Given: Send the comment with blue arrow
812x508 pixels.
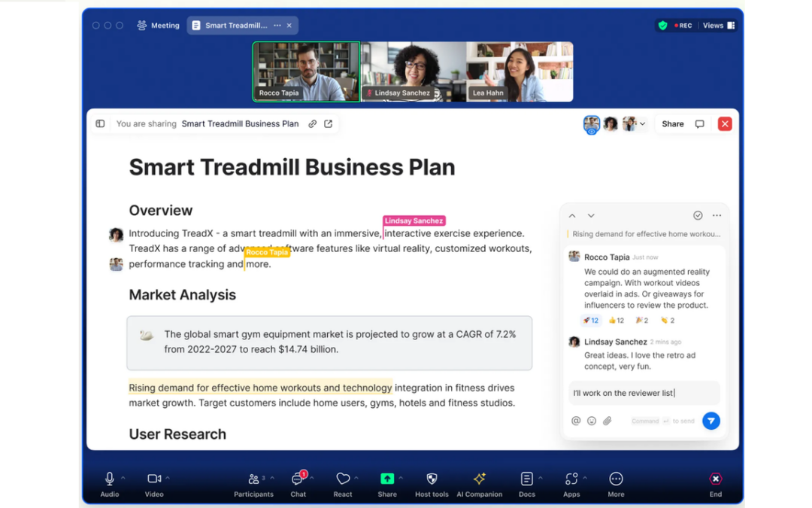Looking at the screenshot, I should (710, 421).
